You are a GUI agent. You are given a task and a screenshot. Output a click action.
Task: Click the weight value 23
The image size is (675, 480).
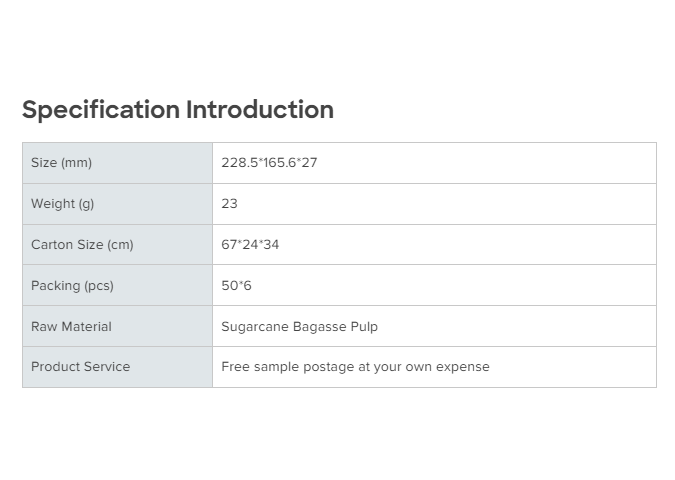click(x=230, y=204)
